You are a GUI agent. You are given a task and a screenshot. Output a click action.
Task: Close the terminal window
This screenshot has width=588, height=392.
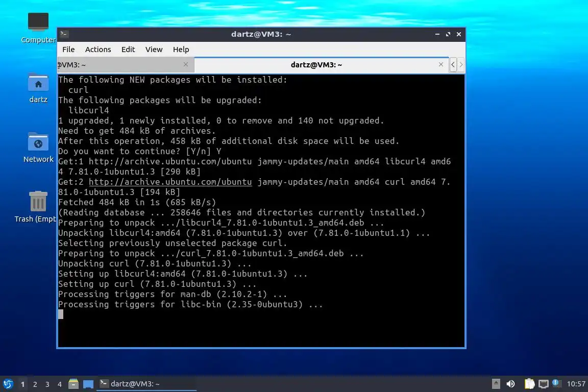click(459, 34)
